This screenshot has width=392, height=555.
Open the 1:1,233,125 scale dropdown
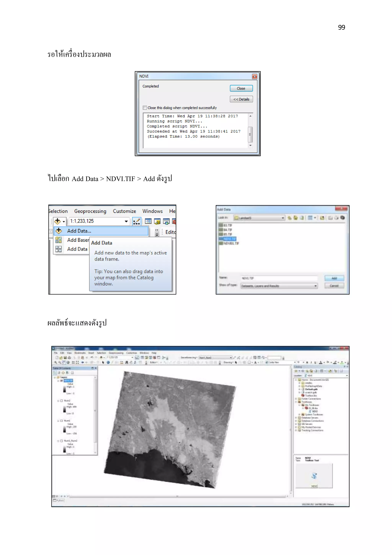[126, 221]
